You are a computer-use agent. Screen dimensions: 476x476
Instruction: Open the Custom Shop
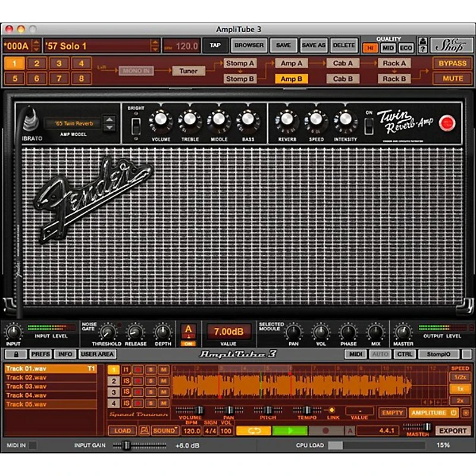click(451, 46)
